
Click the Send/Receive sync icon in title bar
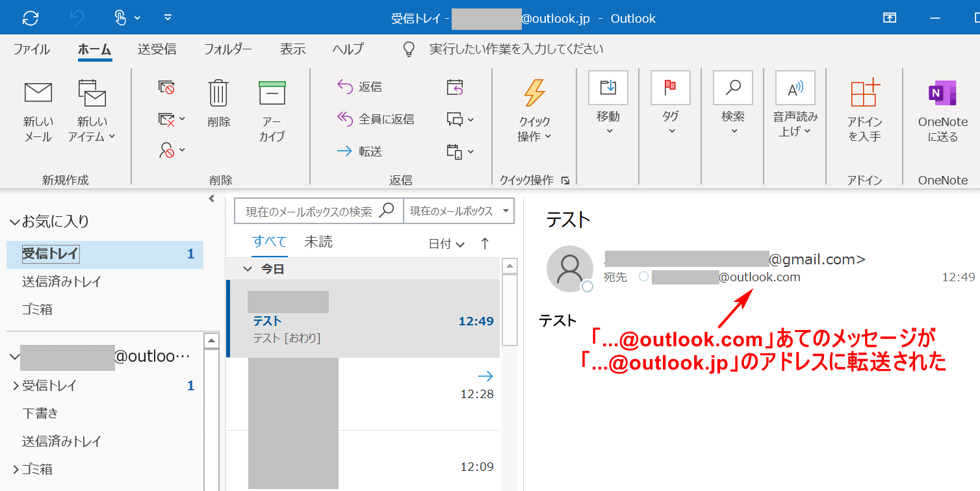coord(31,18)
